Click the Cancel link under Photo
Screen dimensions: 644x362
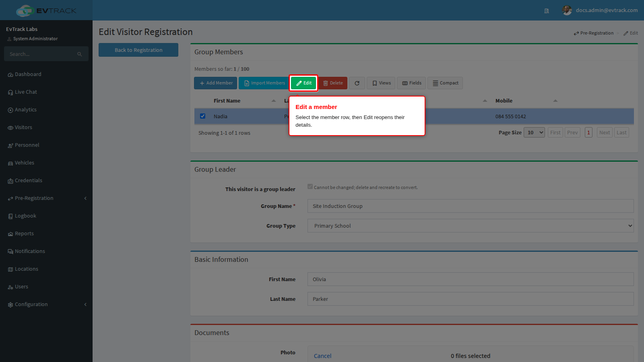click(322, 356)
